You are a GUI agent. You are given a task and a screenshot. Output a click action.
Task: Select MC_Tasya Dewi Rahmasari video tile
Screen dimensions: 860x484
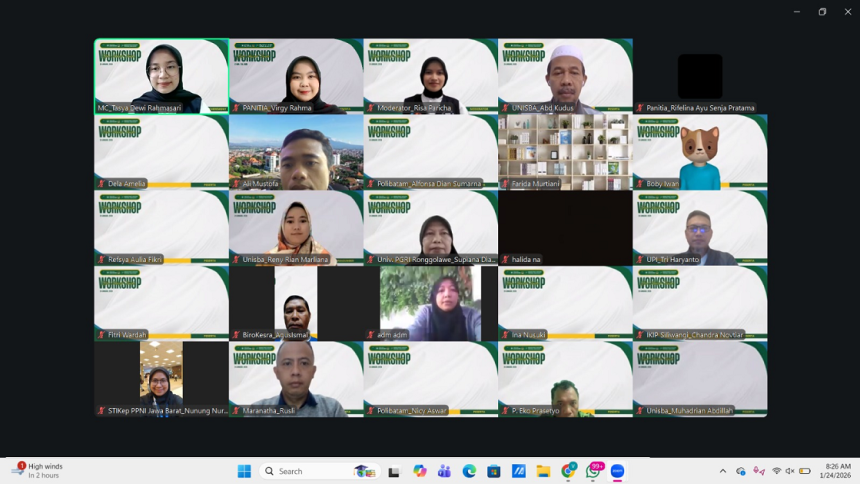162,76
